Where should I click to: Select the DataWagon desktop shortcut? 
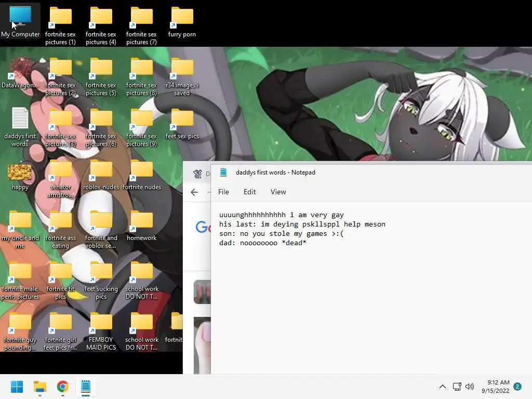coord(20,73)
